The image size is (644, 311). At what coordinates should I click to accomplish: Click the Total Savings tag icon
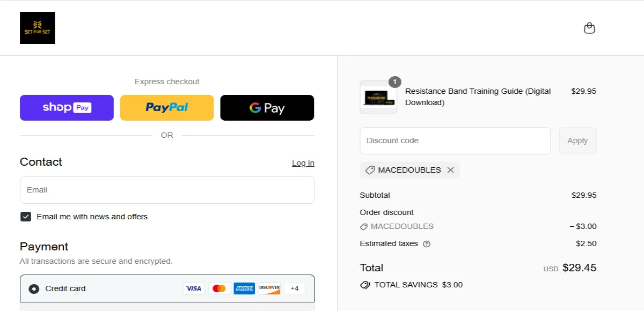click(365, 285)
